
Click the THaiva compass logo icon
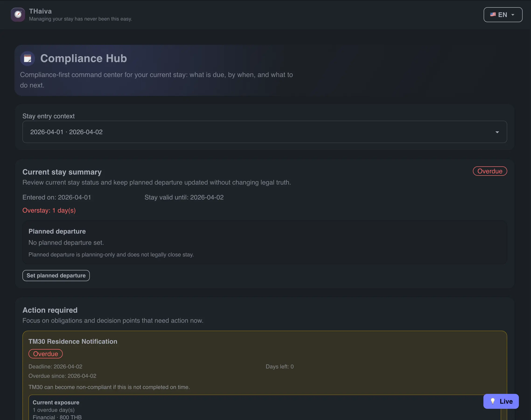coord(18,15)
